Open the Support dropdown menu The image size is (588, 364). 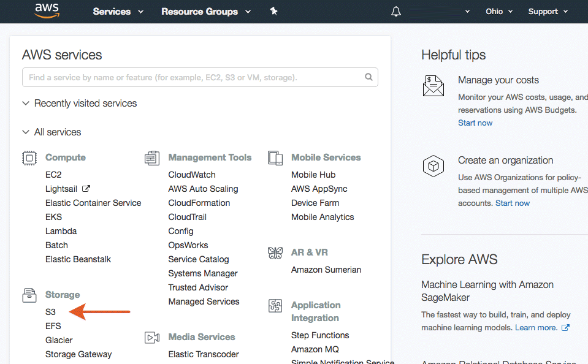point(548,12)
